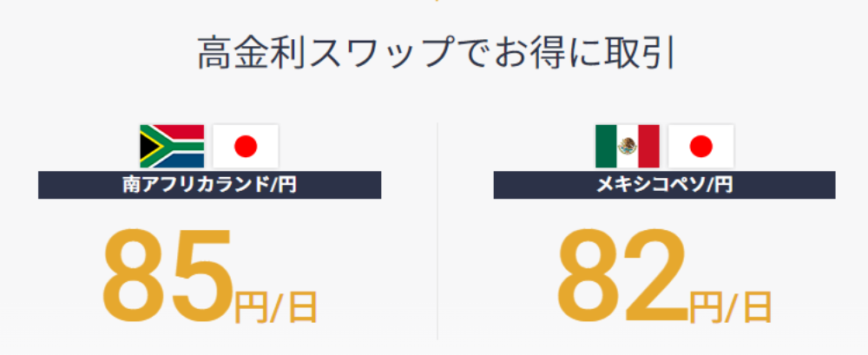Click the 円/日 unit after 82
The height and width of the screenshot is (355, 868).
731,307
